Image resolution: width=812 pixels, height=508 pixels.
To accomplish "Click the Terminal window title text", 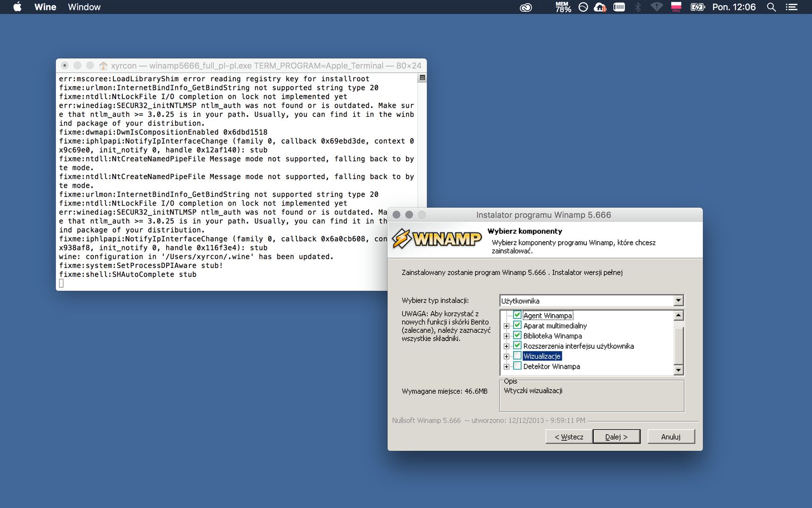I will pos(266,66).
